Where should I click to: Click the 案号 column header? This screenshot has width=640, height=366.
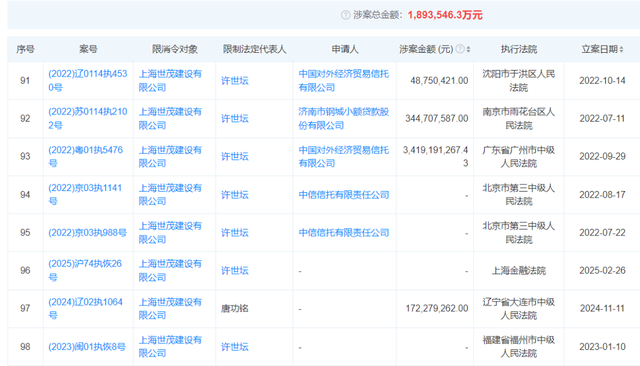88,49
